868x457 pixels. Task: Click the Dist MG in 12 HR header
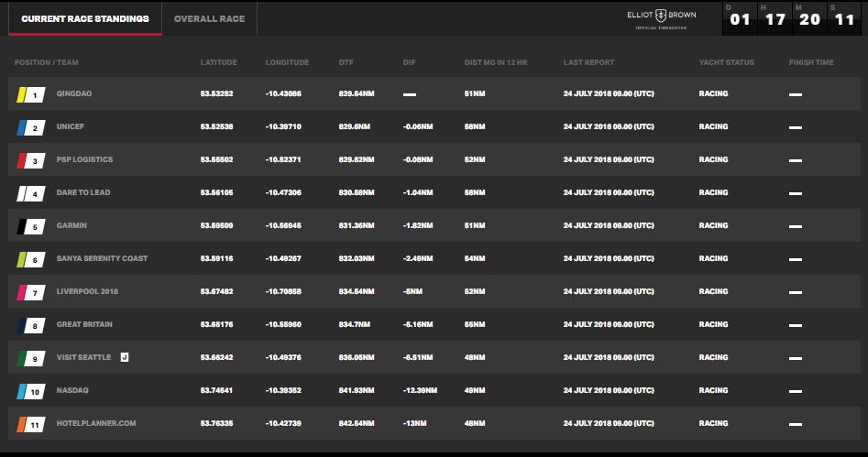[496, 62]
